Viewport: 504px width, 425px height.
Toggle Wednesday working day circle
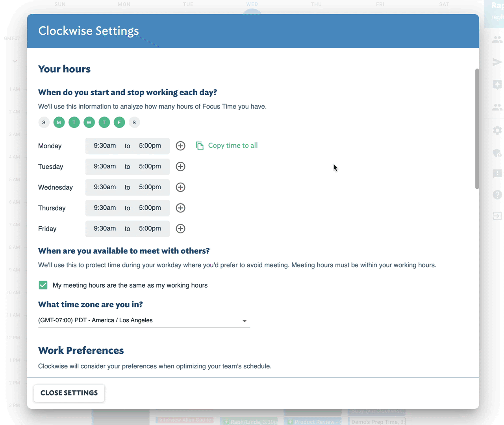(x=89, y=122)
